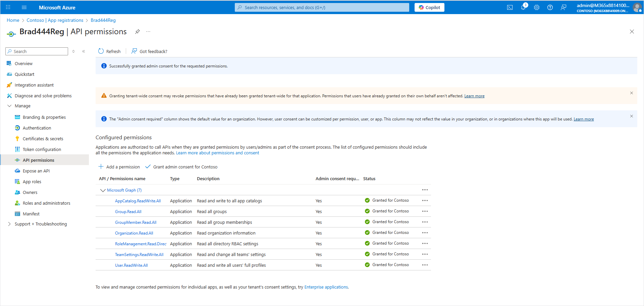Go to Expose an API
644x306 pixels.
pos(36,171)
